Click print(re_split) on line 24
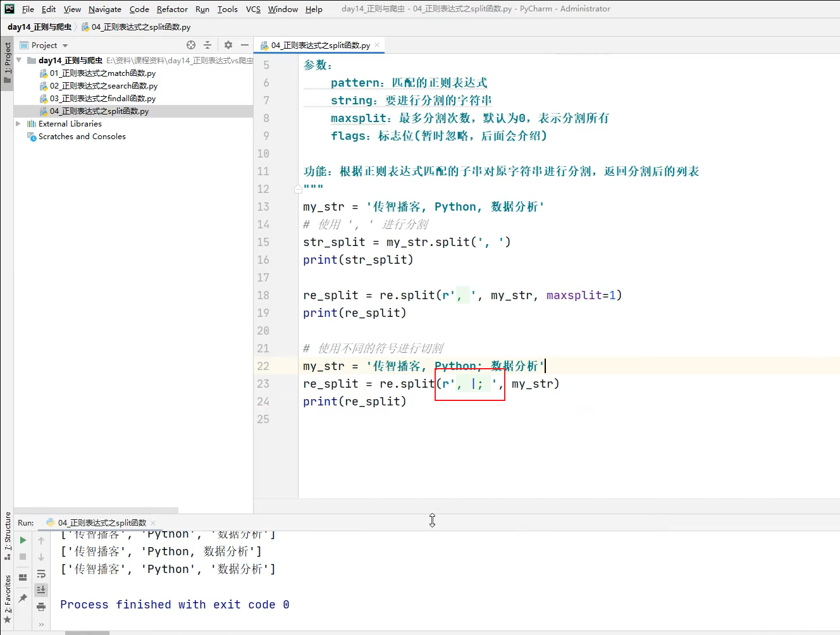 point(355,401)
